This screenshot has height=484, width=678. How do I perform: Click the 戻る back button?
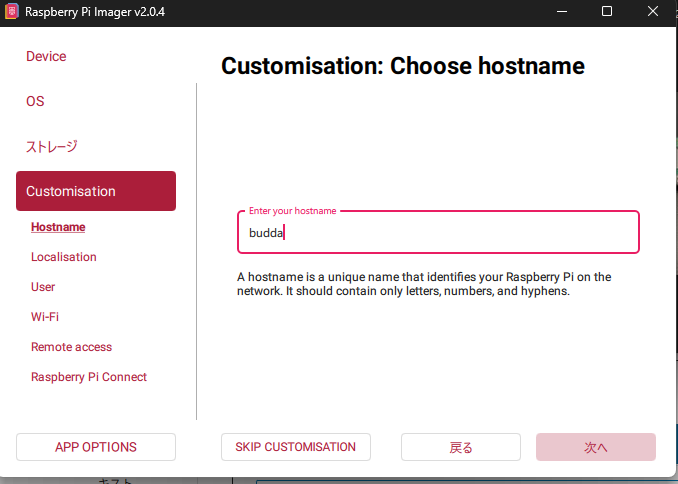(460, 447)
